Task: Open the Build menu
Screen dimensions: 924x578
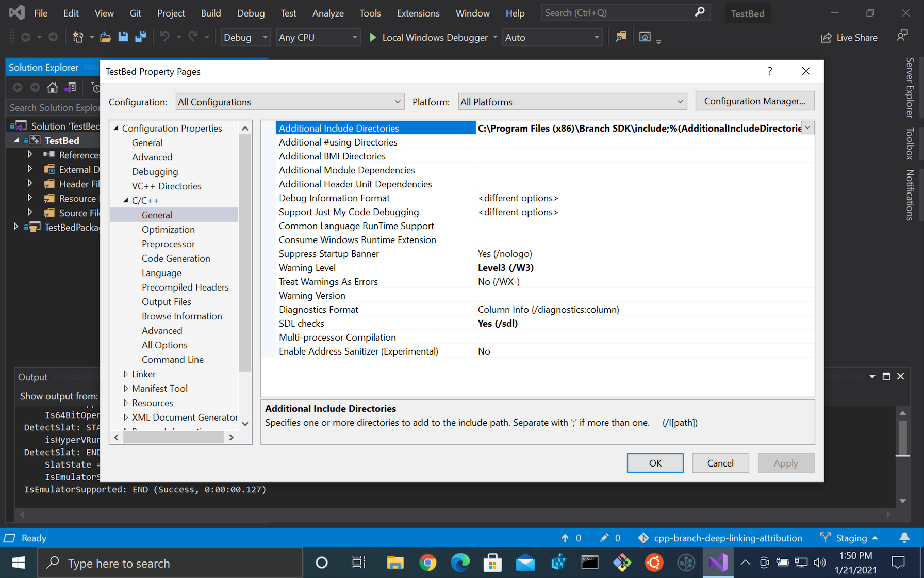Action: coord(210,13)
